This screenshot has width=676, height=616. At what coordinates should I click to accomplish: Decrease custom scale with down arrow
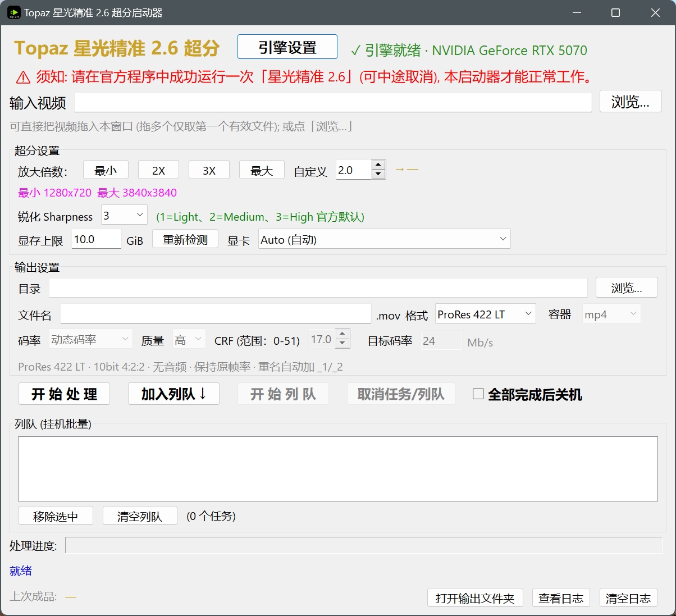(x=378, y=175)
